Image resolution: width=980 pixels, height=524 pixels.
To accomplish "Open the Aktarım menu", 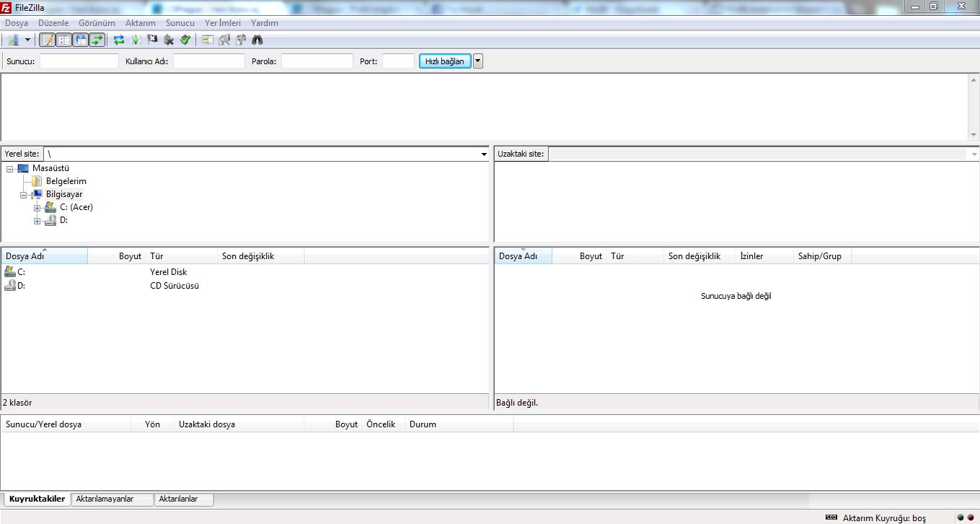I will [140, 23].
